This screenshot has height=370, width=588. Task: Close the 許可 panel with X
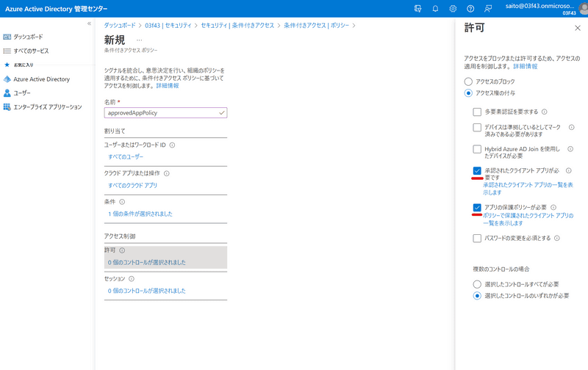[577, 27]
